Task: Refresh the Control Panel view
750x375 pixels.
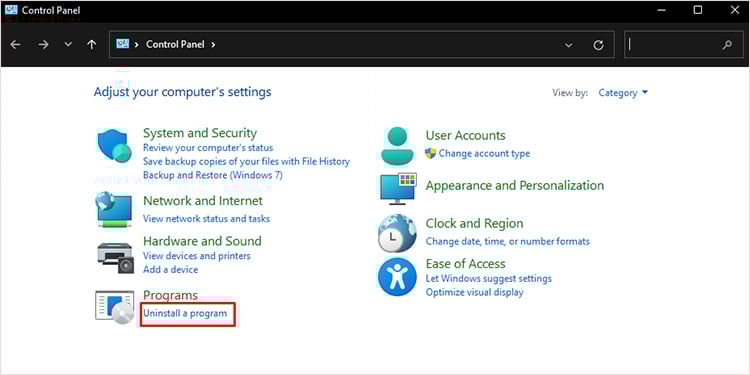Action: pos(598,45)
